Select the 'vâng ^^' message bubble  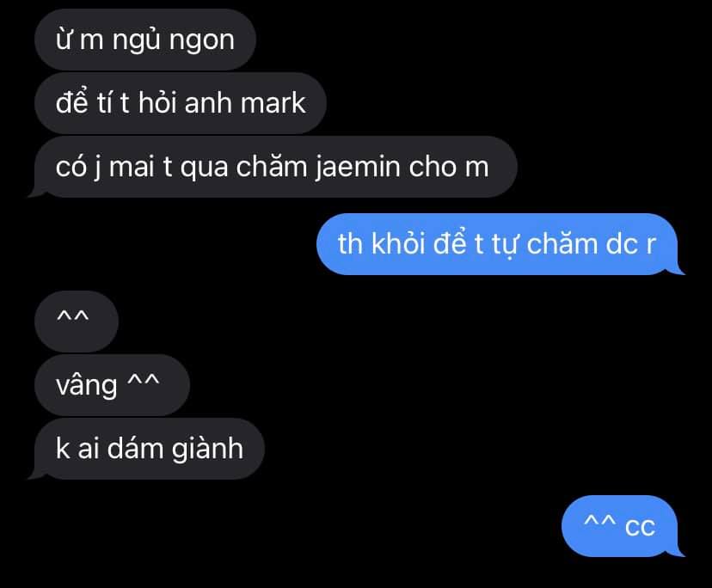pyautogui.click(x=112, y=385)
